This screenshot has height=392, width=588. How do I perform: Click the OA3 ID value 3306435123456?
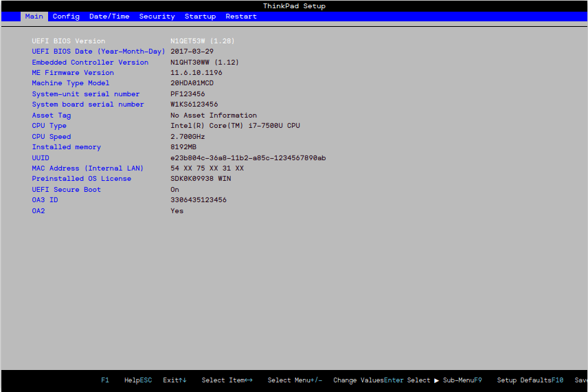point(199,200)
